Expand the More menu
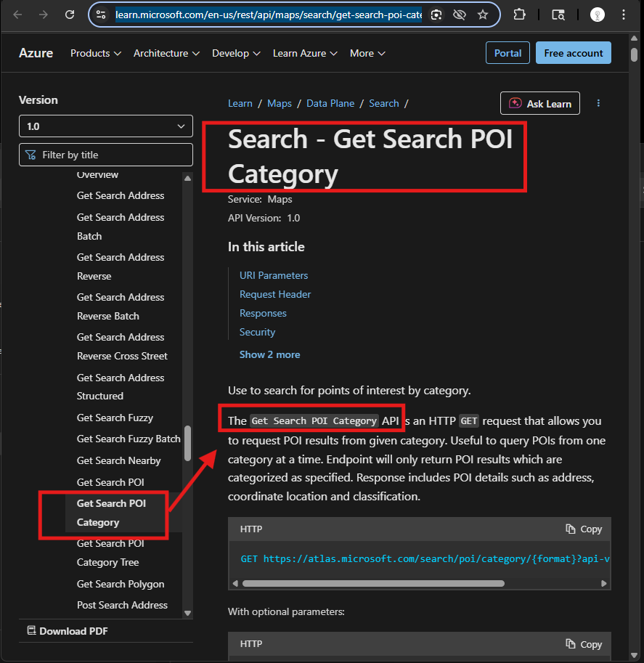 367,53
